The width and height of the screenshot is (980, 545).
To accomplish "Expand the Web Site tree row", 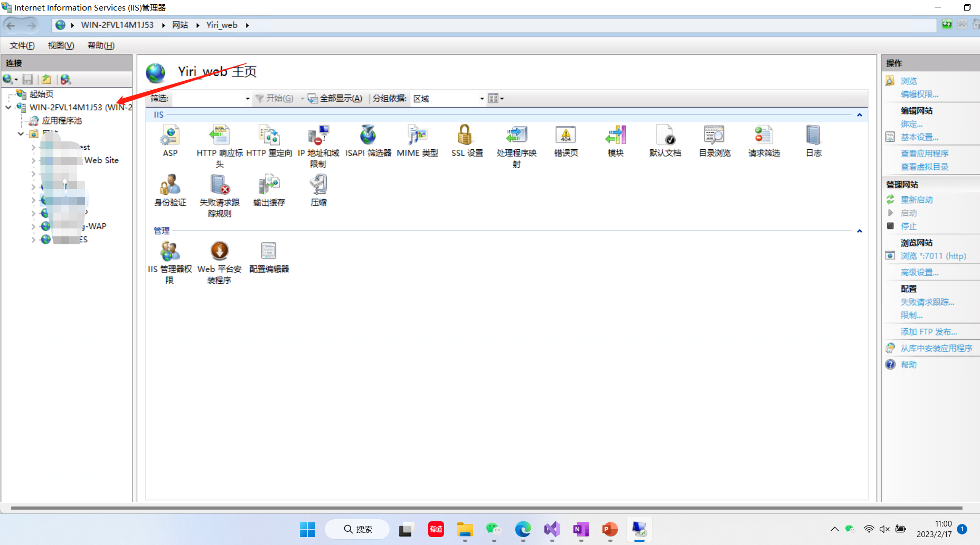I will coord(33,160).
